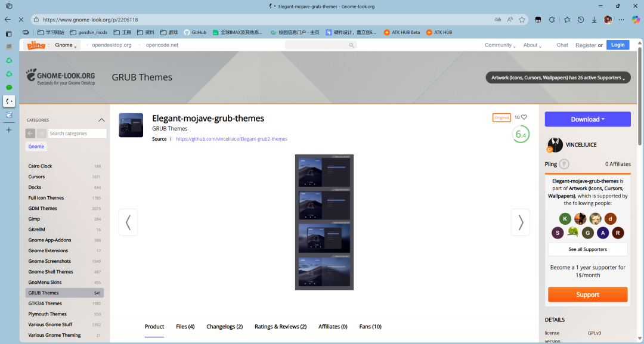
Task: Show the next screenshot with right arrow
Action: coord(520,222)
